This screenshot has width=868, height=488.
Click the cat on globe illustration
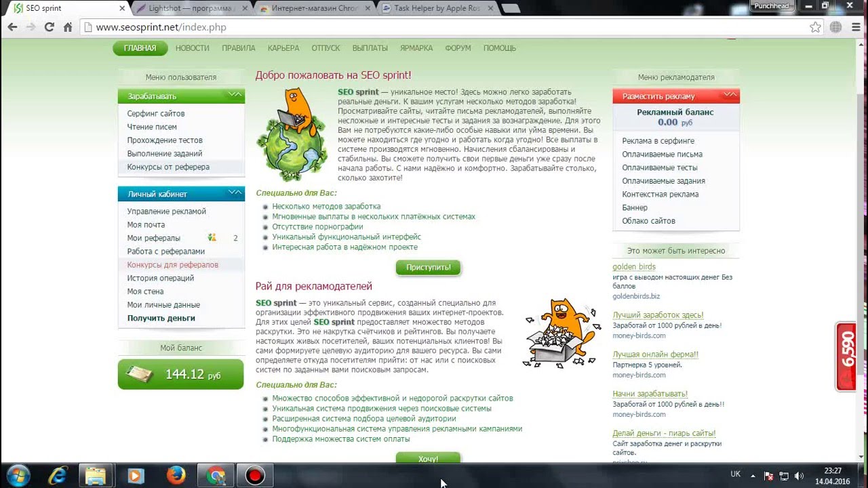coord(292,134)
